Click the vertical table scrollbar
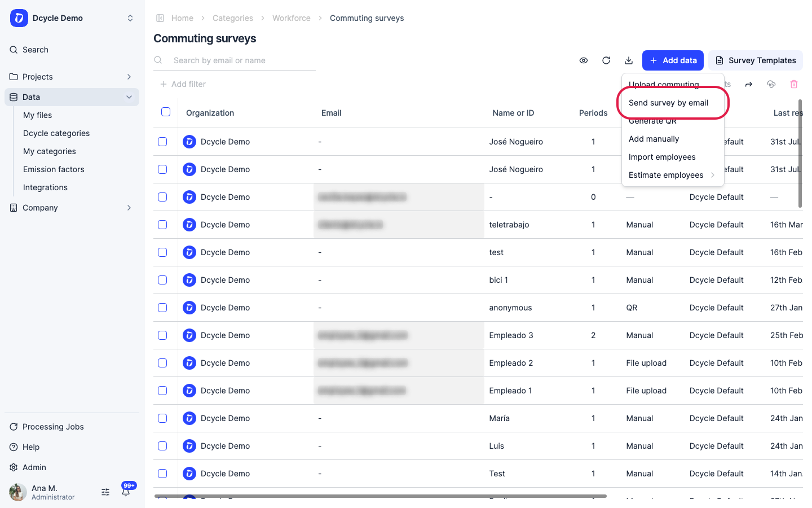The width and height of the screenshot is (812, 508). pos(800,154)
